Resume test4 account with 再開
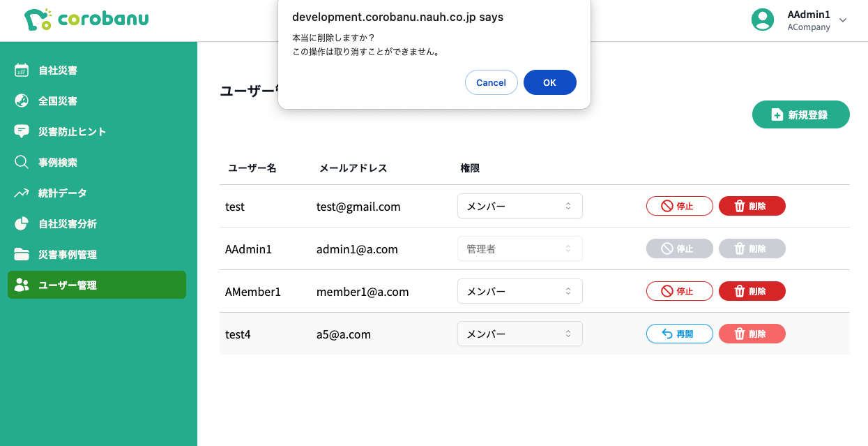The height and width of the screenshot is (446, 868). coord(680,334)
